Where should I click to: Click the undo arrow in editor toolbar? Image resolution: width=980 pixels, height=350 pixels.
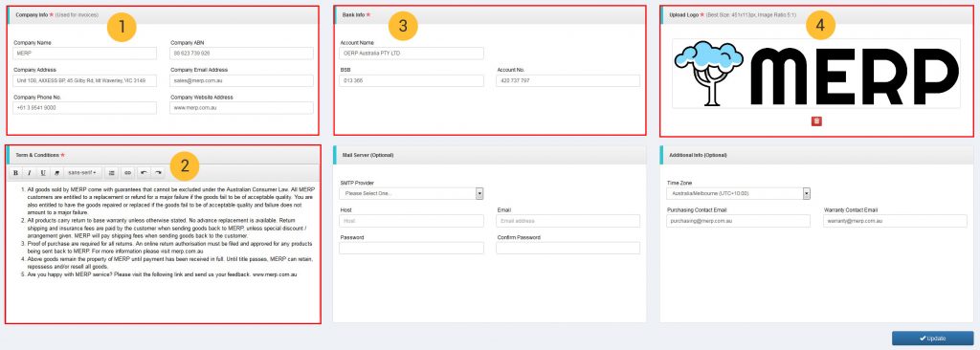click(145, 172)
